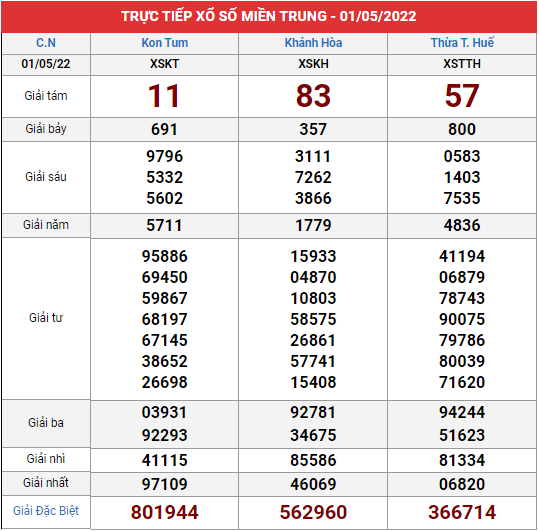Select giải nhì number 81334
This screenshot has width=539, height=531.
pyautogui.click(x=462, y=460)
